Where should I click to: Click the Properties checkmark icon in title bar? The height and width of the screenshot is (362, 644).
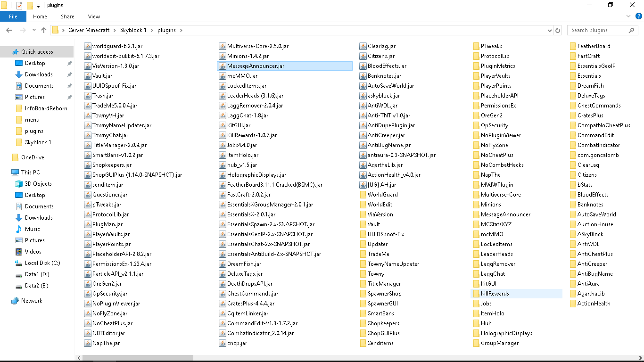click(x=19, y=6)
